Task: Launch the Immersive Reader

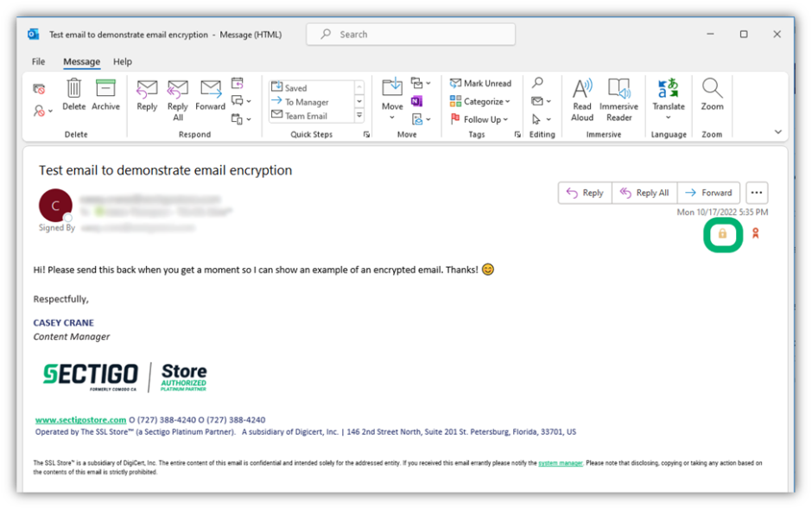Action: point(619,98)
